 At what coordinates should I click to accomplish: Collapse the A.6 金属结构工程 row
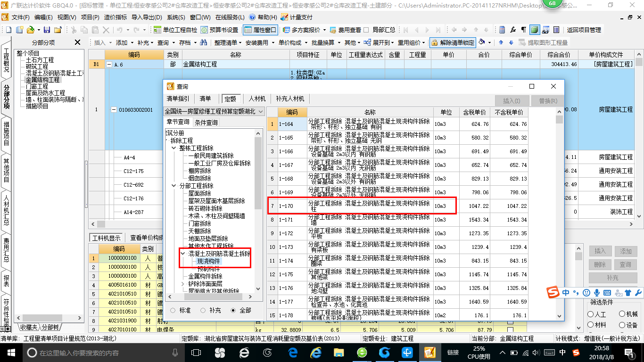[x=109, y=65]
